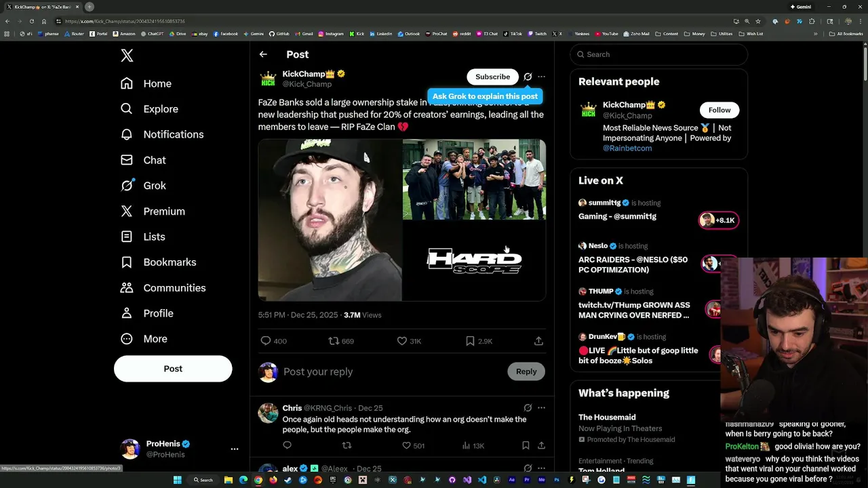Open the Windows Start menu
Screen dimensions: 868x488
point(178,480)
